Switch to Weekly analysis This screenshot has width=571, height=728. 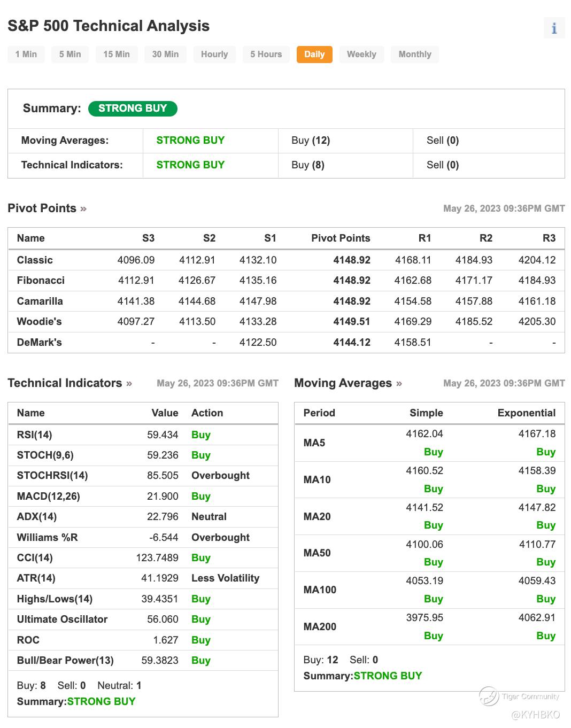[361, 54]
